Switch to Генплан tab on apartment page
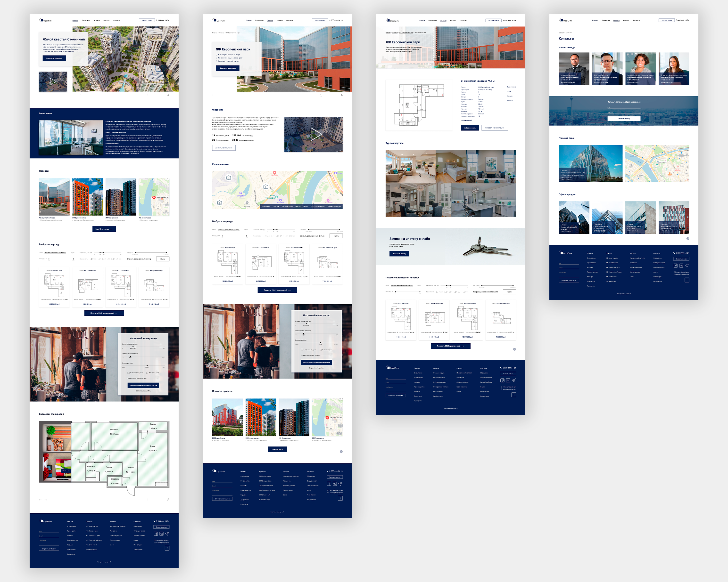Screen dimensions: 728x582 [510, 101]
